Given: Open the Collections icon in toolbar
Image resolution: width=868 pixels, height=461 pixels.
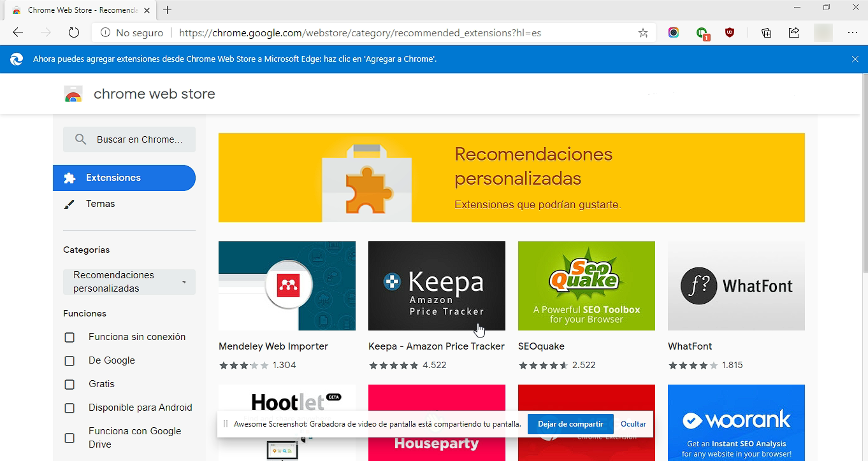Looking at the screenshot, I should (x=767, y=32).
